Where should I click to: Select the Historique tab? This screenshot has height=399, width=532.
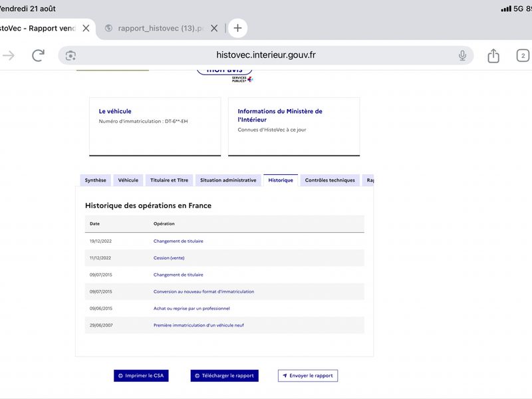[x=281, y=180]
